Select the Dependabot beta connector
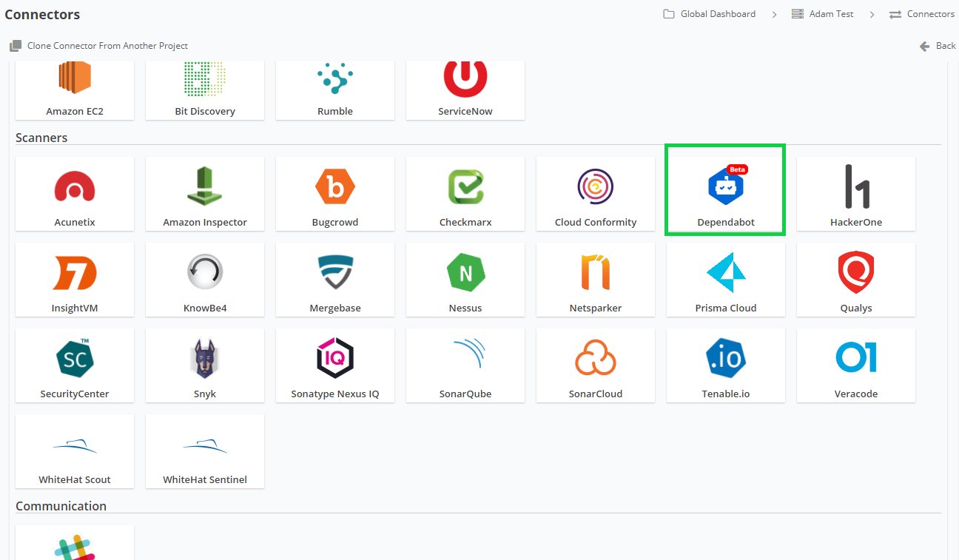The width and height of the screenshot is (959, 560). point(726,194)
